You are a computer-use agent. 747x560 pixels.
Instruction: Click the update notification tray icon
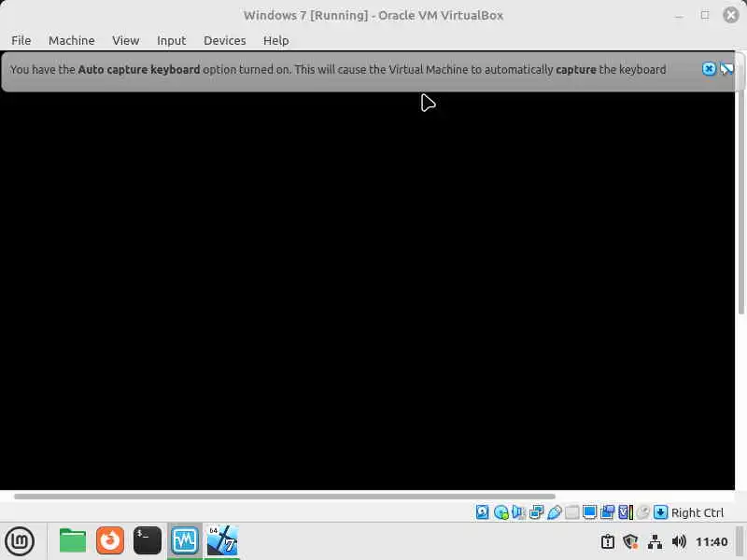[x=608, y=542]
